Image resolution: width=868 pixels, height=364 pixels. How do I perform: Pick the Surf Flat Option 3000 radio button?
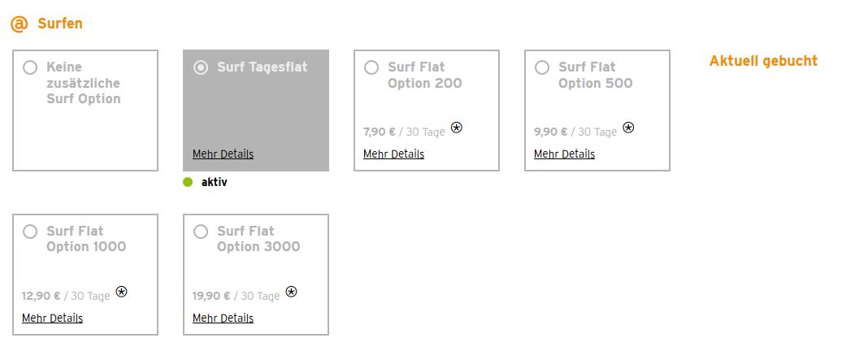tap(201, 232)
